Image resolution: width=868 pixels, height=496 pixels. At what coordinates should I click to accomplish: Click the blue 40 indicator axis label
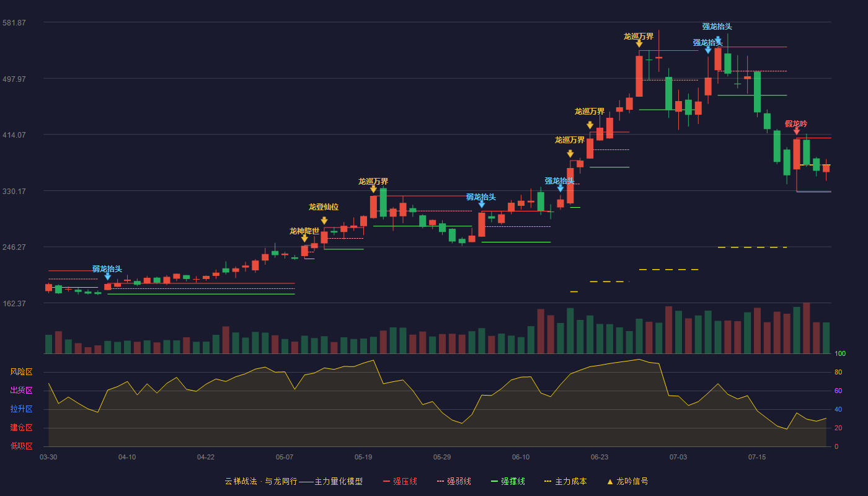click(x=838, y=409)
